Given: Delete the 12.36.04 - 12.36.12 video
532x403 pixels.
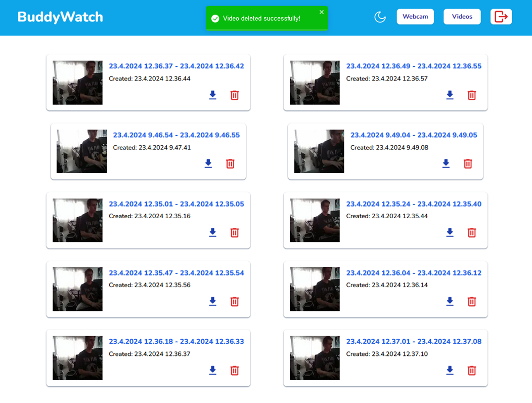Looking at the screenshot, I should coord(472,302).
